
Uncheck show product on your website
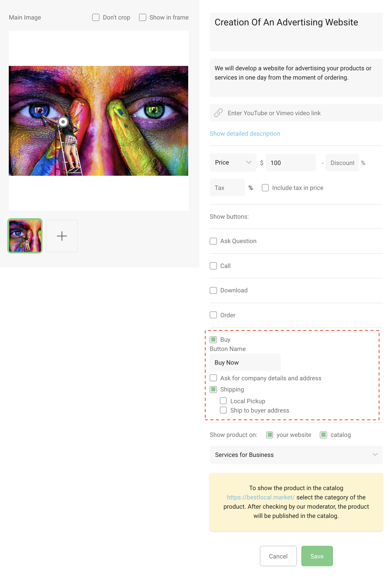click(x=270, y=435)
